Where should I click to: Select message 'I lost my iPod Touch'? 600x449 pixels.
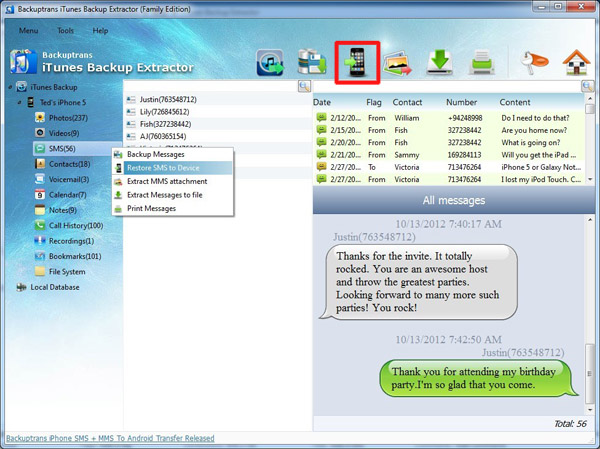coord(449,179)
